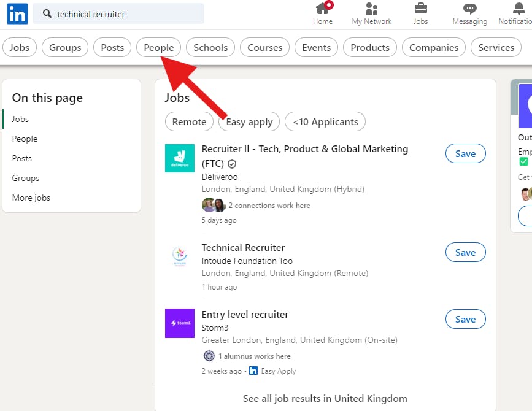
Task: Jump to More jobs section
Action: [31, 198]
